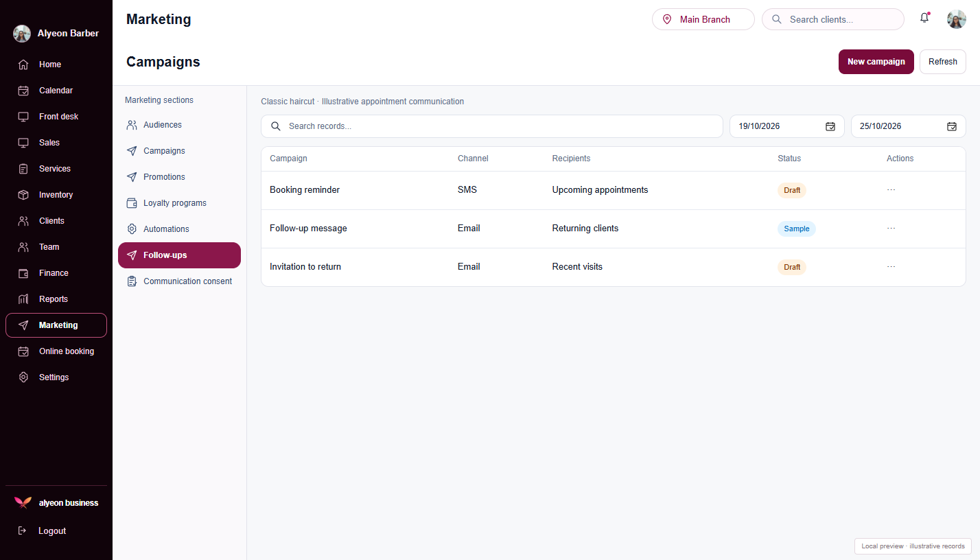This screenshot has width=980, height=560.
Task: Click the Finance wallet icon in sidebar
Action: (23, 273)
